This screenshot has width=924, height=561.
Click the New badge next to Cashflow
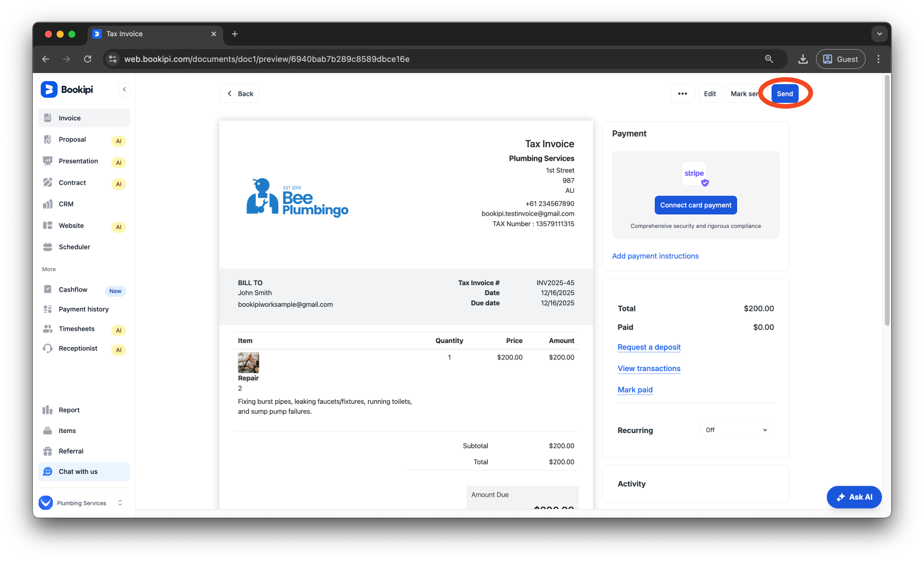[x=115, y=291]
